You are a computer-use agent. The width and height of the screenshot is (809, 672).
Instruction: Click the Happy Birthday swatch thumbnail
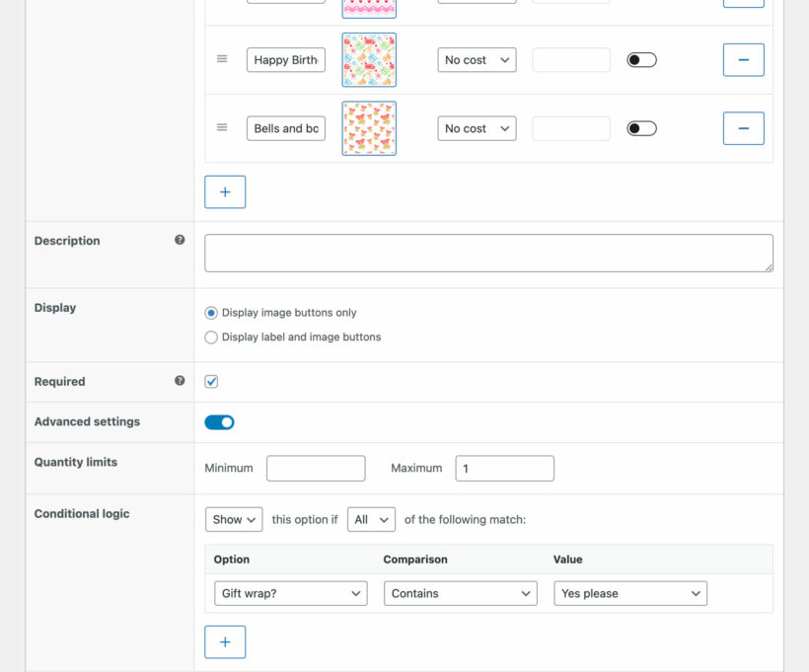point(369,59)
